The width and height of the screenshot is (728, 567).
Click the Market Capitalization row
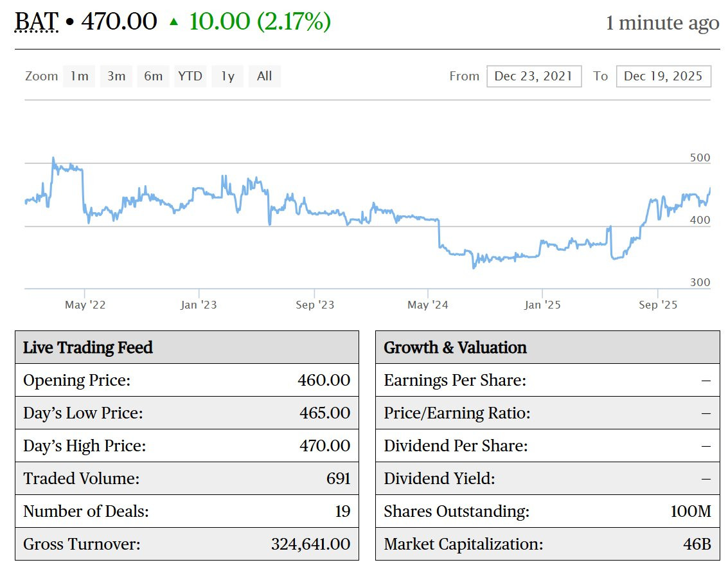[547, 544]
